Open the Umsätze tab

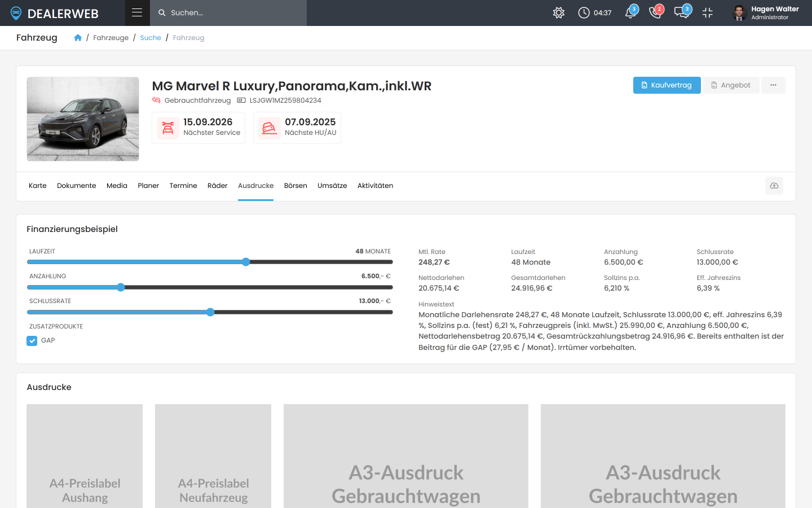point(332,186)
